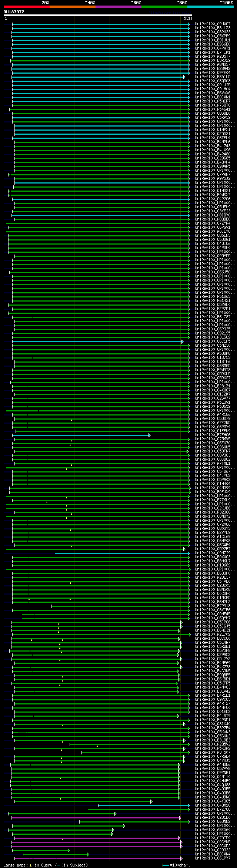This screenshot has height=868, width=237.
Task: Click the UniRef100_C5DFN7 label
Action: (213, 451)
